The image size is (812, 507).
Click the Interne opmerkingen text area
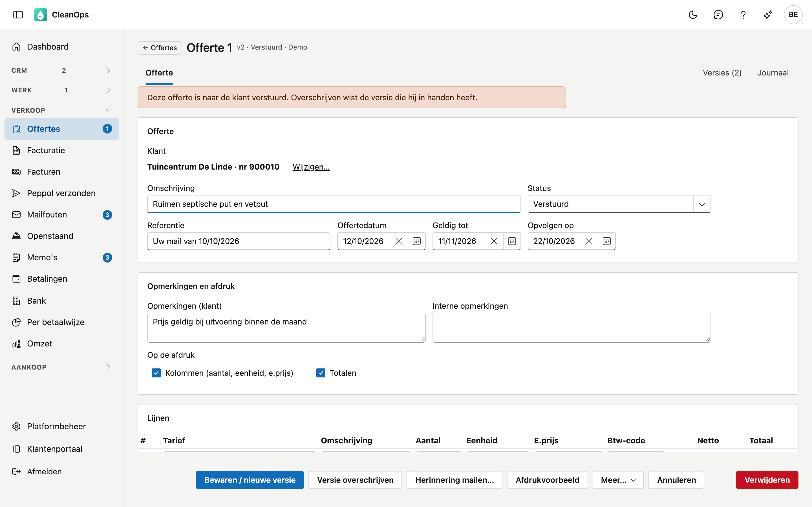pyautogui.click(x=572, y=327)
